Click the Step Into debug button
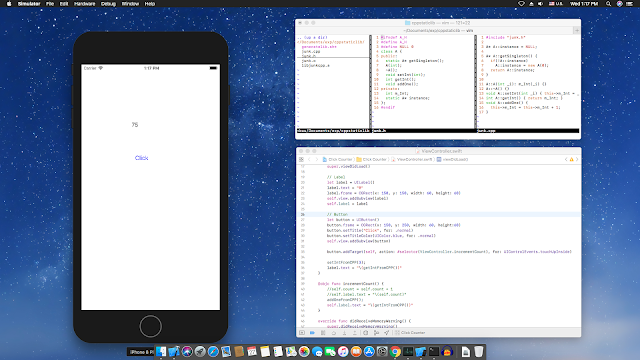This screenshot has height=360, width=640. tap(344, 333)
